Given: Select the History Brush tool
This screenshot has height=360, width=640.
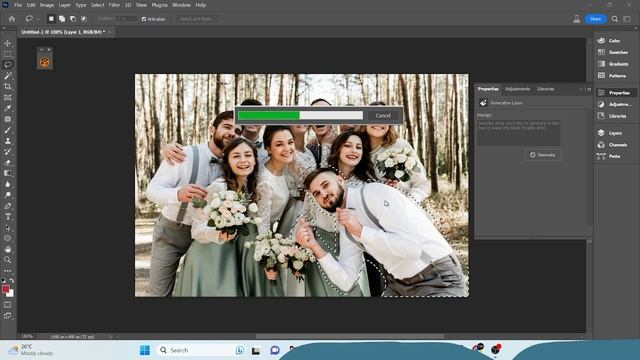Looking at the screenshot, I should (x=8, y=151).
